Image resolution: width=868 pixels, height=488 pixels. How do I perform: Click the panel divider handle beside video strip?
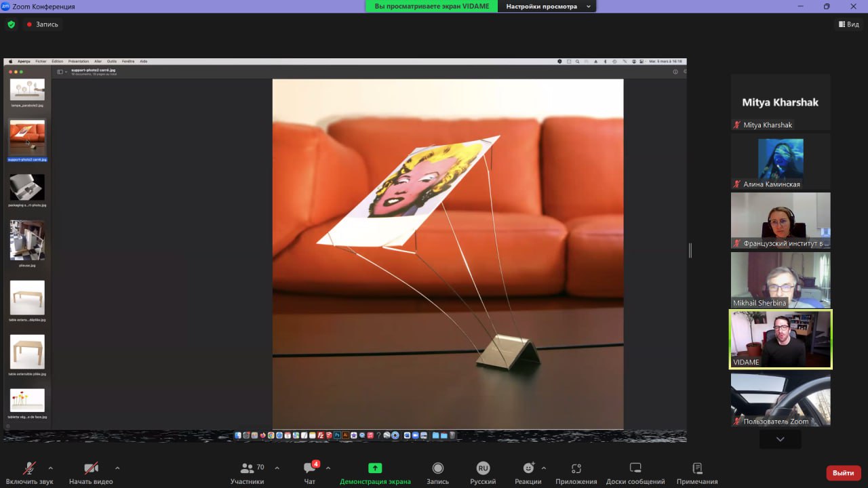coord(690,250)
